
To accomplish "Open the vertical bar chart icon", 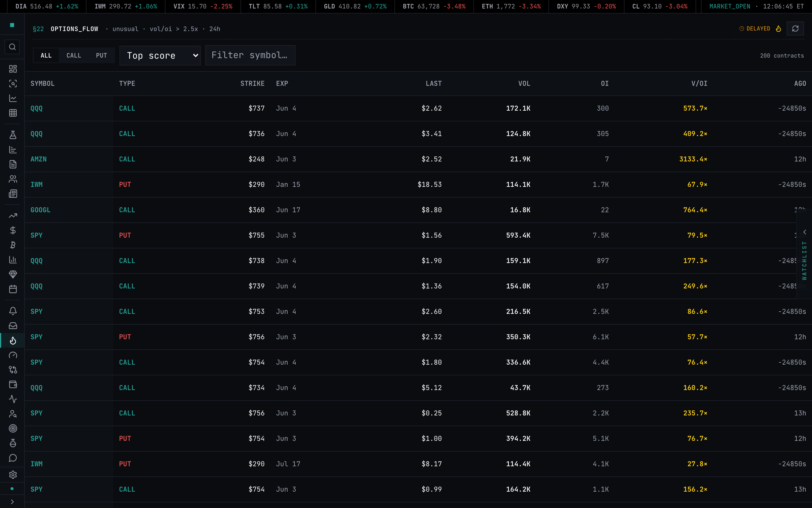I will 13,260.
